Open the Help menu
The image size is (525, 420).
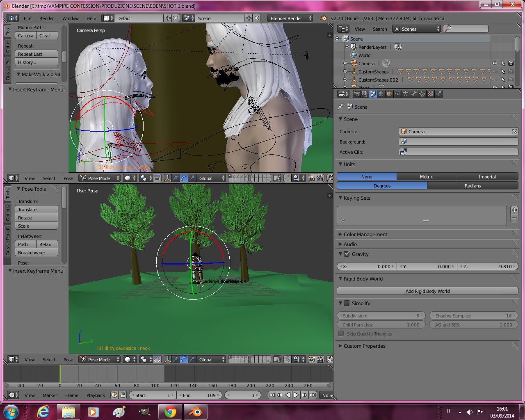tap(91, 18)
